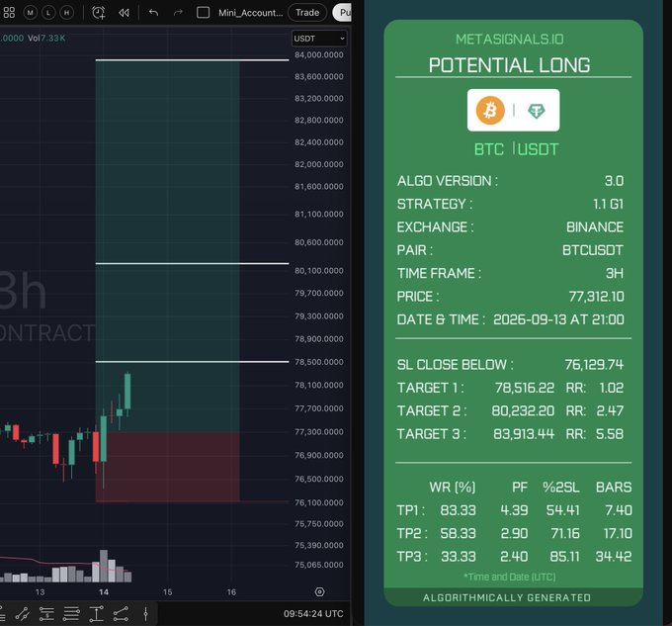Click the STRATEGY value 1.1 G1
The height and width of the screenshot is (626, 672).
(608, 204)
